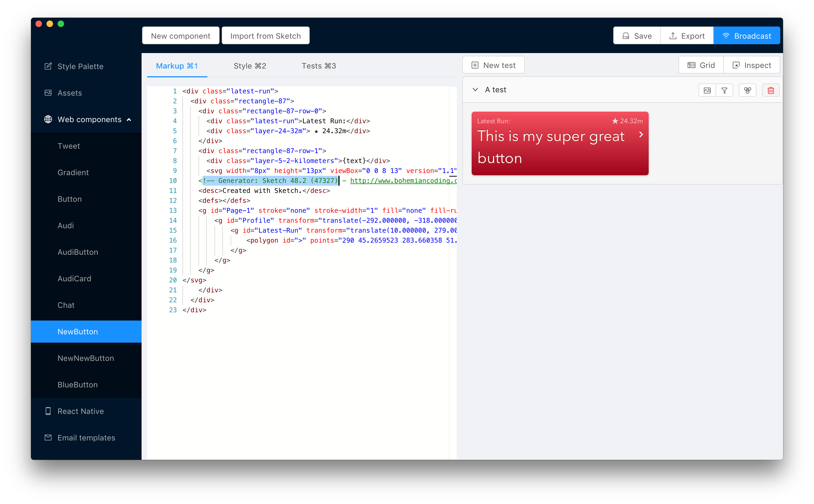Open the Assets section

point(69,93)
